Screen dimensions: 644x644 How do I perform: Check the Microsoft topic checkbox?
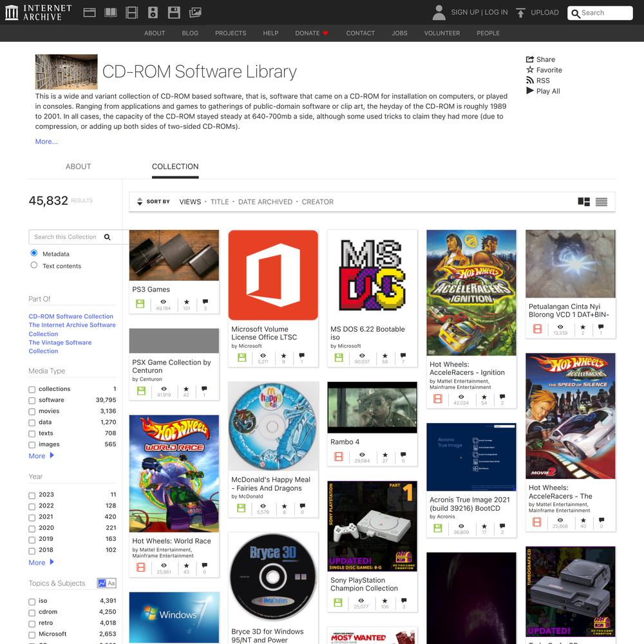pos(32,635)
